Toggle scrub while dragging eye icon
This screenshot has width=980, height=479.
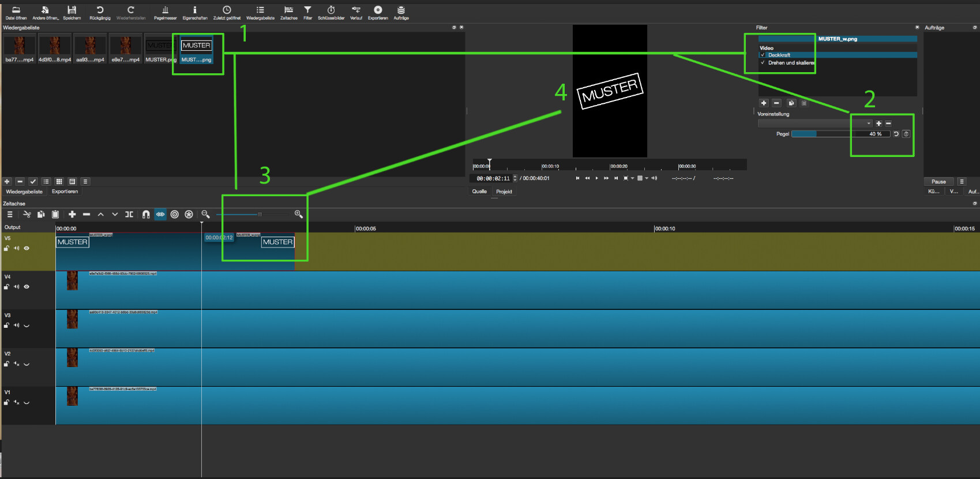click(x=160, y=214)
